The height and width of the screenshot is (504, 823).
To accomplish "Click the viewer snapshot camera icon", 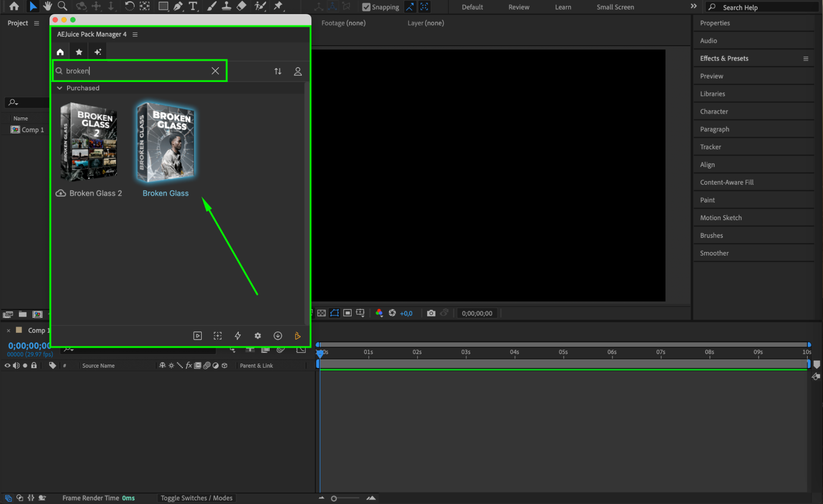I will [x=431, y=313].
